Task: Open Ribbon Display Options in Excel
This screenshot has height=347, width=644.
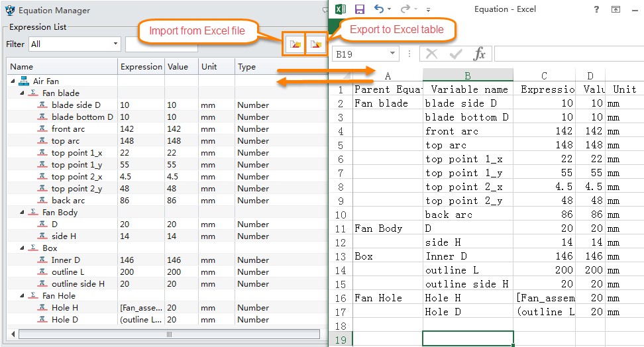Action: pyautogui.click(x=616, y=9)
